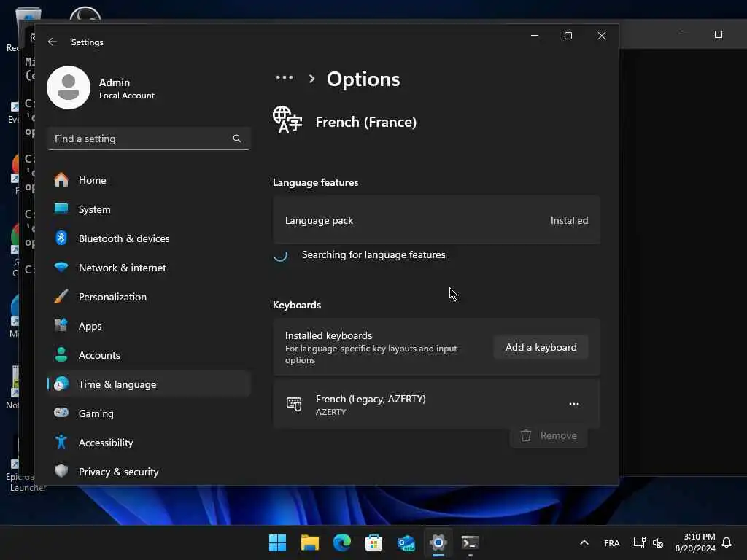The image size is (747, 560).
Task: Open the notifications bell
Action: coord(727,542)
